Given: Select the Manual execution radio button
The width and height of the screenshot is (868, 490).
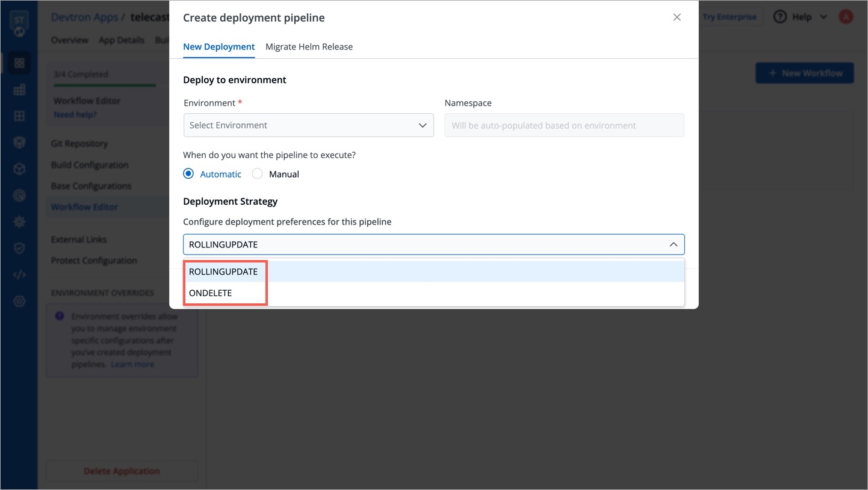Looking at the screenshot, I should click(257, 174).
